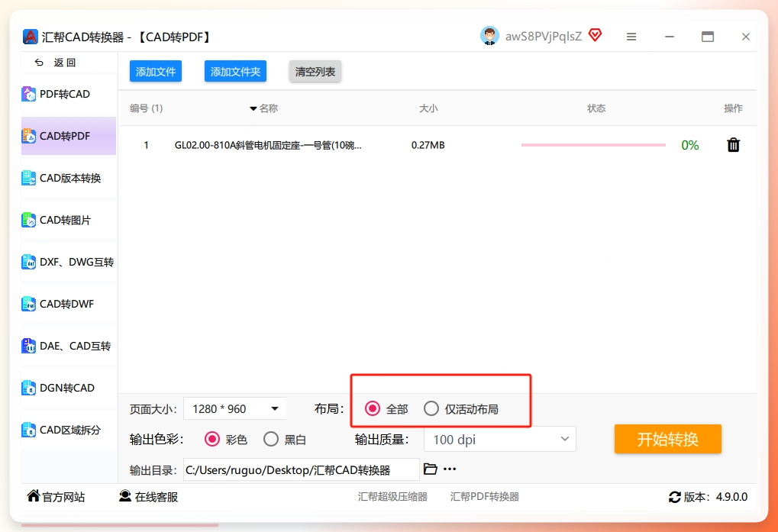The image size is (778, 532).
Task: Click the DGN转CAD sidebar icon
Action: click(x=29, y=388)
